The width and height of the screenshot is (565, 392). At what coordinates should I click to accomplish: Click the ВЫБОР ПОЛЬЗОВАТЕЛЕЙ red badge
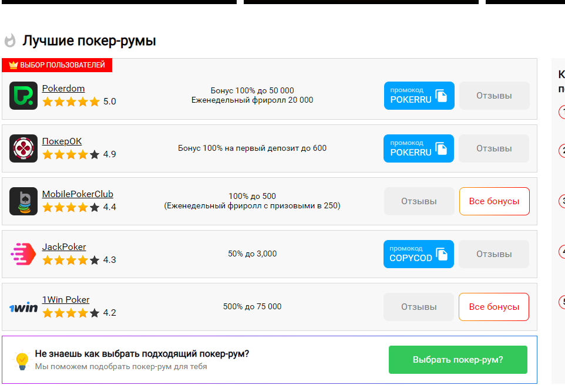pos(57,65)
